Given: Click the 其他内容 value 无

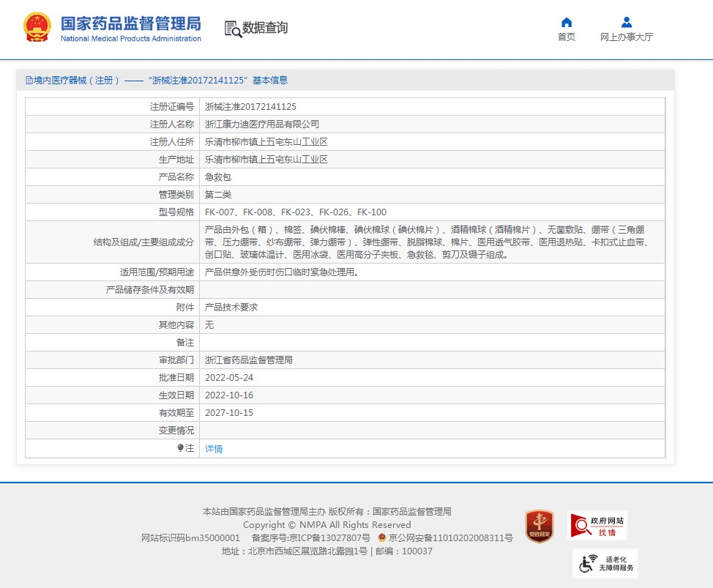Looking at the screenshot, I should click(x=209, y=324).
